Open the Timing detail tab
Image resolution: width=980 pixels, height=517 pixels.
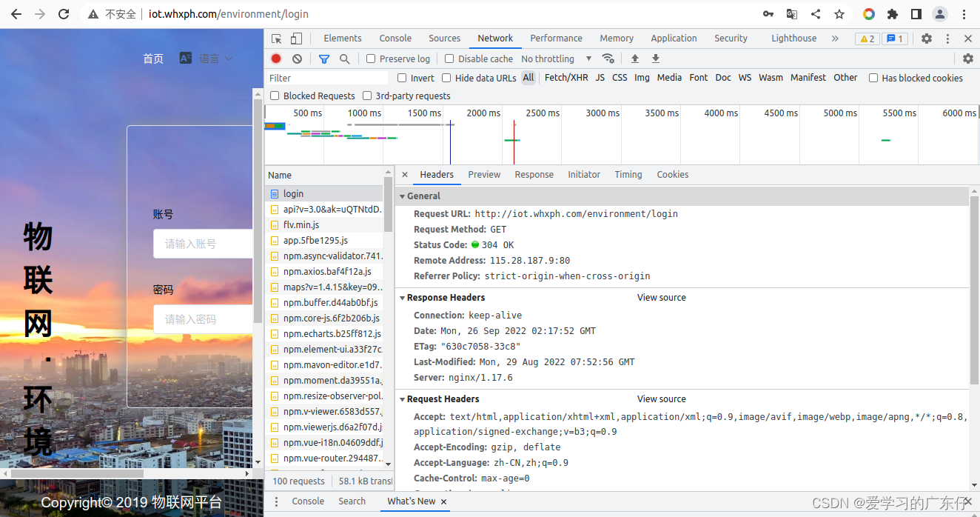coord(628,175)
